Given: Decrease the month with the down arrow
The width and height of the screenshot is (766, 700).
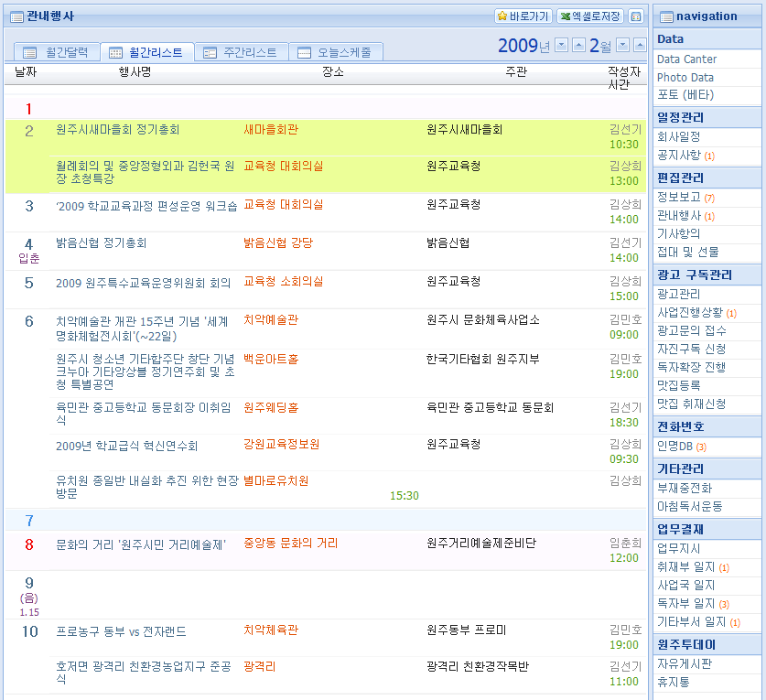Looking at the screenshot, I should (622, 46).
